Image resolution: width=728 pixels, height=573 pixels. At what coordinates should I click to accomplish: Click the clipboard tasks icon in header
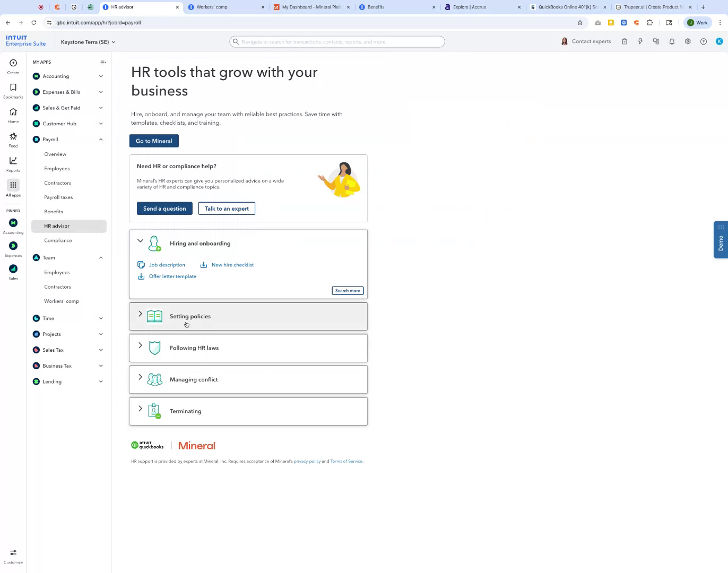click(x=625, y=41)
